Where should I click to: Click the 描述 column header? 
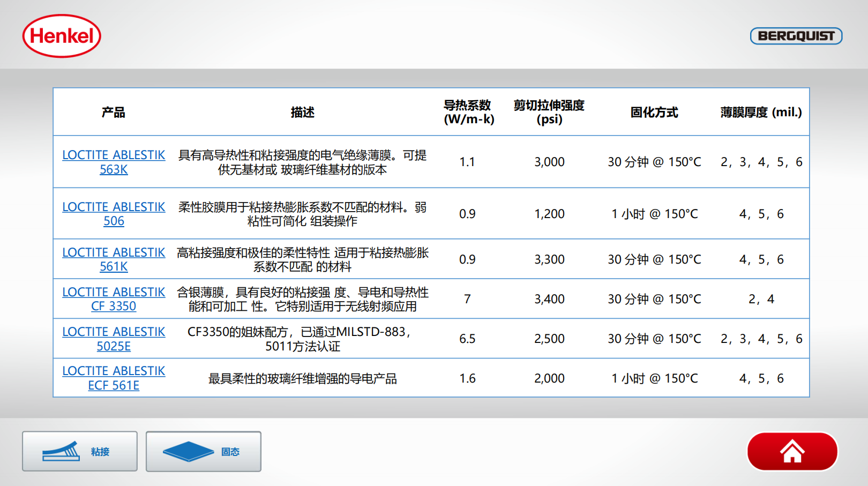click(302, 112)
